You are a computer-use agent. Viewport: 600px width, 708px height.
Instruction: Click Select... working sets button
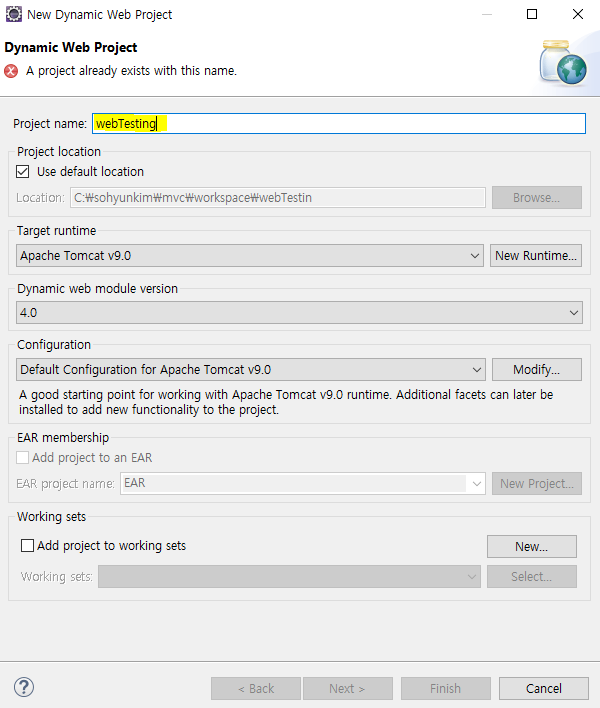[x=532, y=577]
